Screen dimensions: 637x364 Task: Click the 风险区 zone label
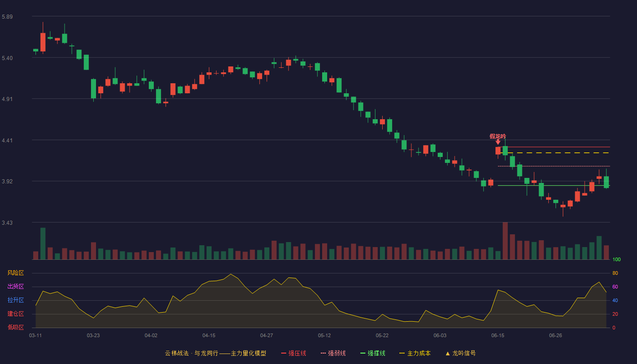15,273
